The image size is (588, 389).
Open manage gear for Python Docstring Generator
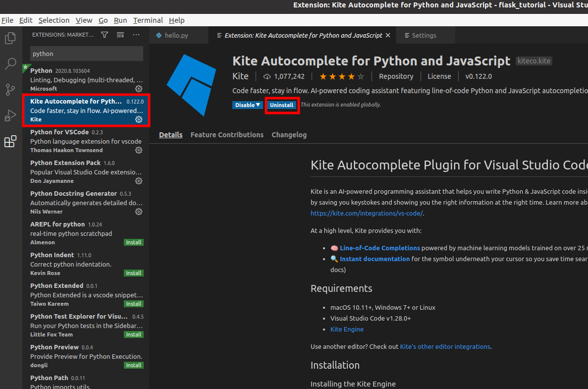[x=139, y=212]
